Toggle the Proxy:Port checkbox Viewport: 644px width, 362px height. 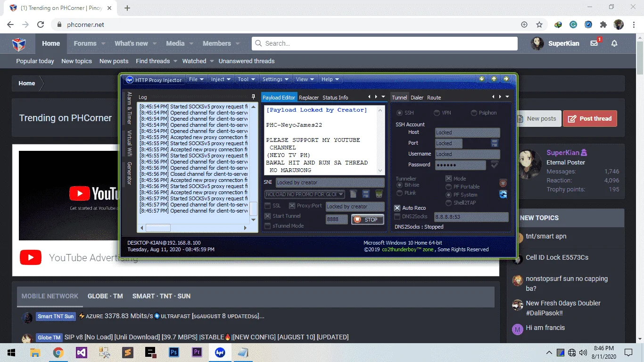(x=292, y=206)
